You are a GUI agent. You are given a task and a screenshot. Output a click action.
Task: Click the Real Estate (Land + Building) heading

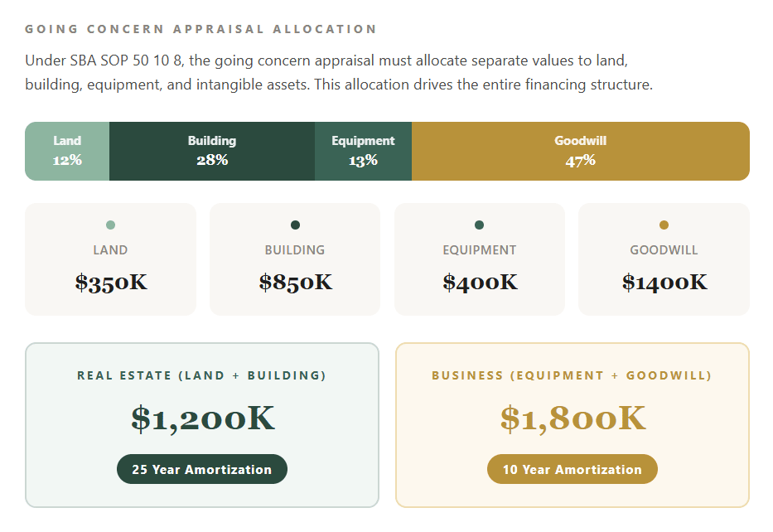(x=202, y=375)
